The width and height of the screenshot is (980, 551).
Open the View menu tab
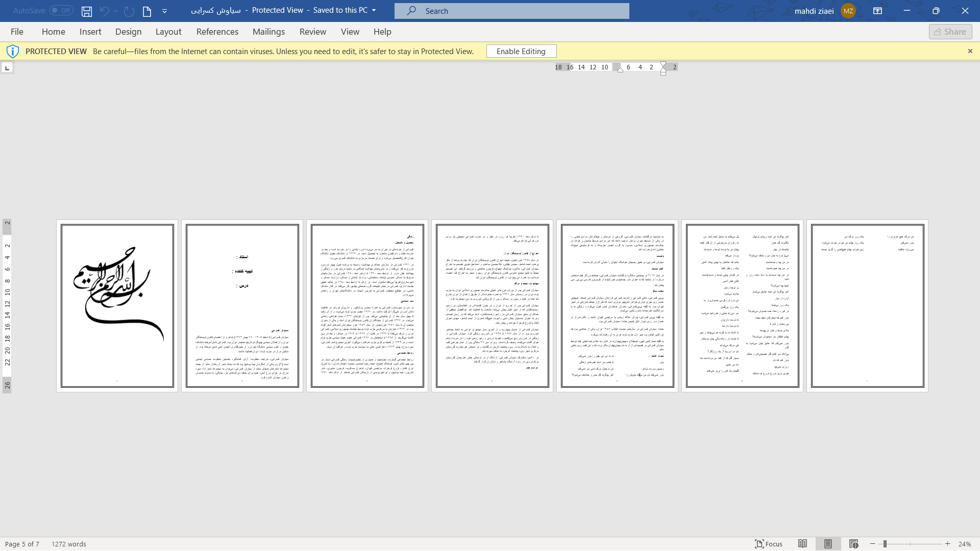[350, 31]
